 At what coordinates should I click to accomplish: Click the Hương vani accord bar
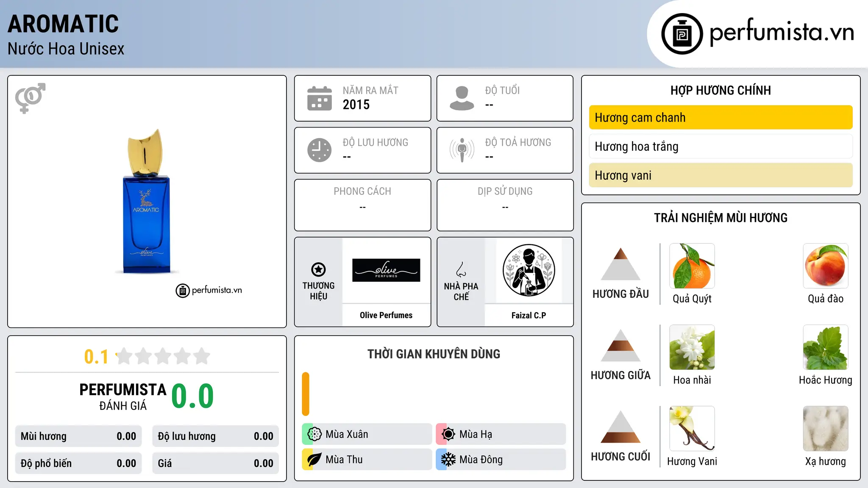(x=721, y=175)
